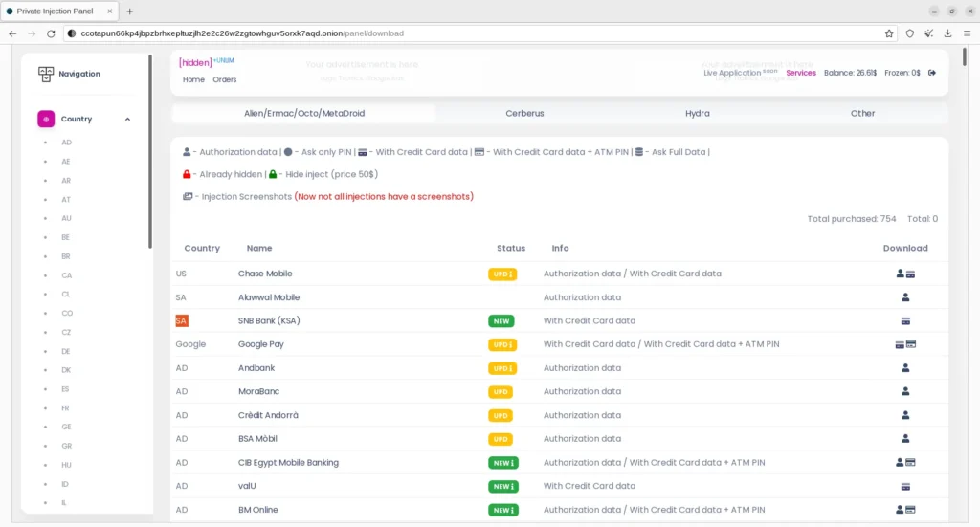Click the main page vertical scrollbar
Viewport: 980px width, 527px height.
point(965,56)
